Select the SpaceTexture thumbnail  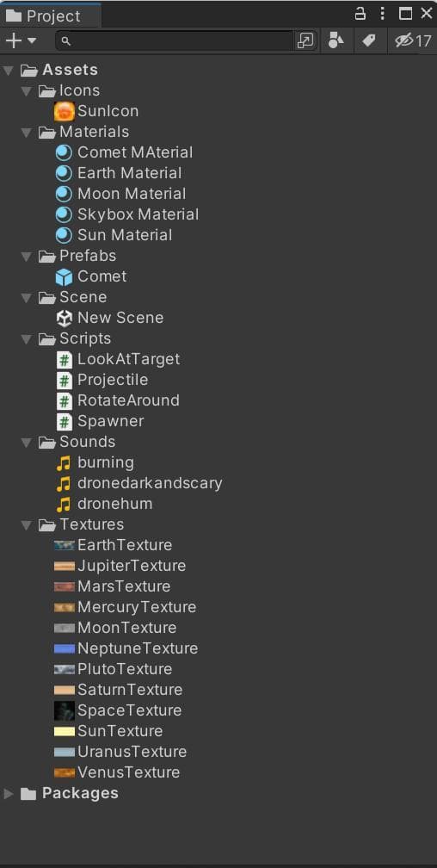(65, 710)
